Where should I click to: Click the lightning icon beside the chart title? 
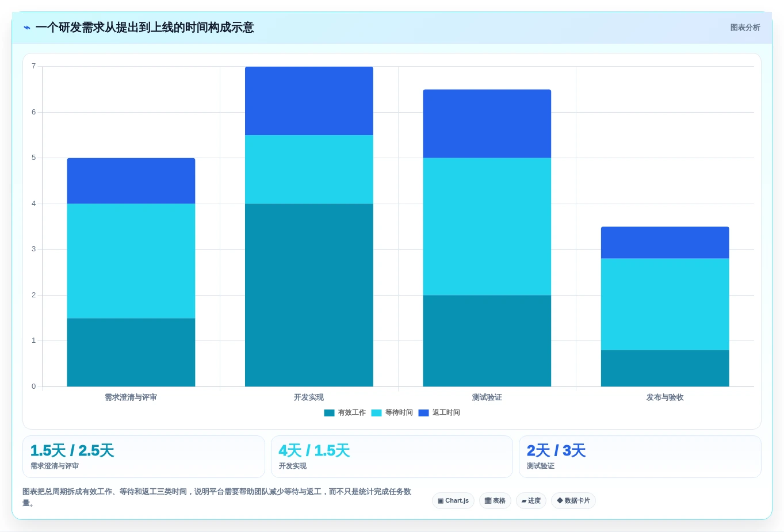27,28
